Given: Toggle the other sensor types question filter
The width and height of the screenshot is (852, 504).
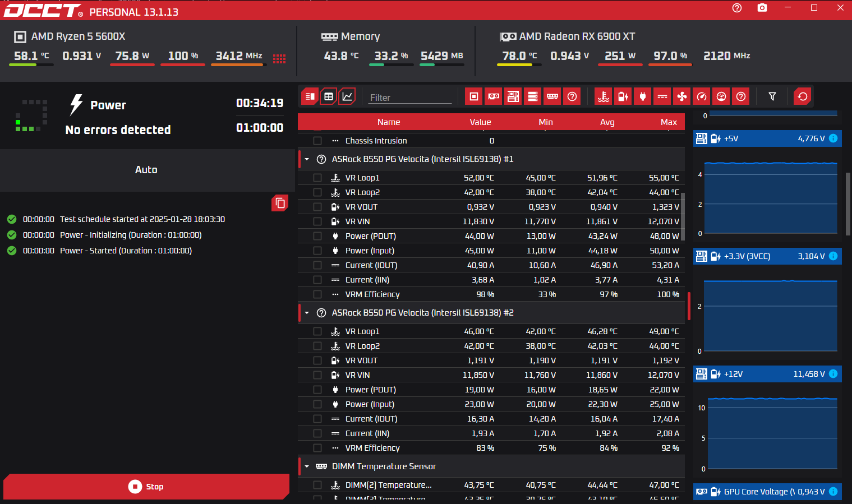Looking at the screenshot, I should 741,96.
